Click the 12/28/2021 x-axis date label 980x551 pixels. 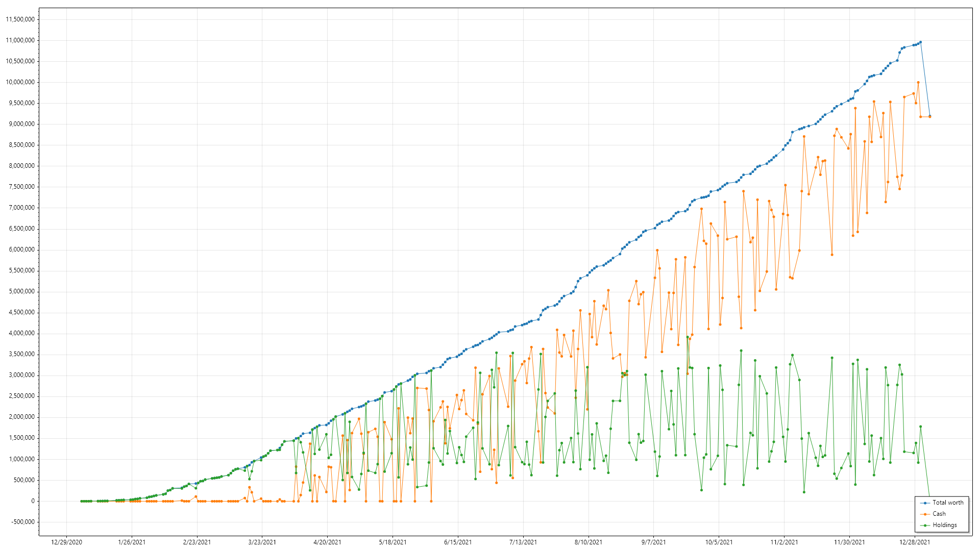click(x=915, y=542)
